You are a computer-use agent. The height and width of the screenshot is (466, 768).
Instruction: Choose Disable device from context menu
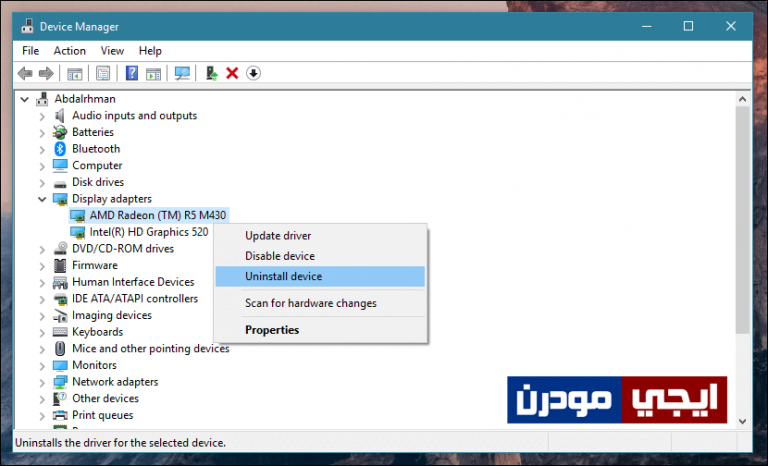[x=320, y=256]
